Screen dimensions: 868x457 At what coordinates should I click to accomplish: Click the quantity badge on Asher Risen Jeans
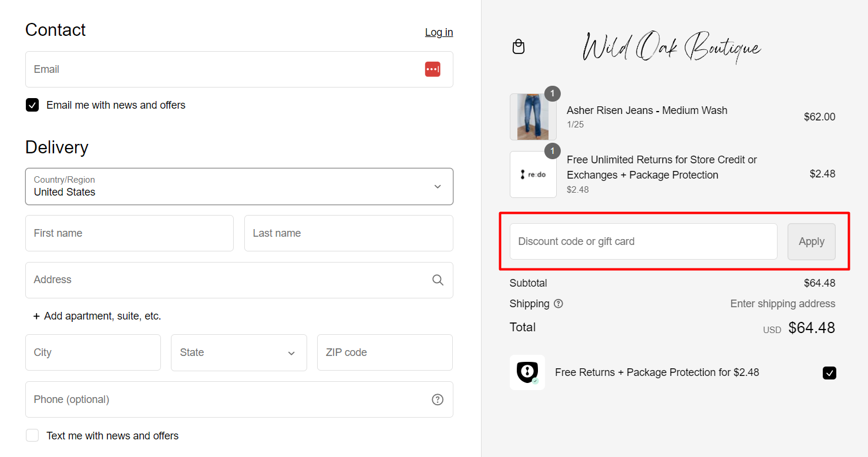pyautogui.click(x=552, y=93)
